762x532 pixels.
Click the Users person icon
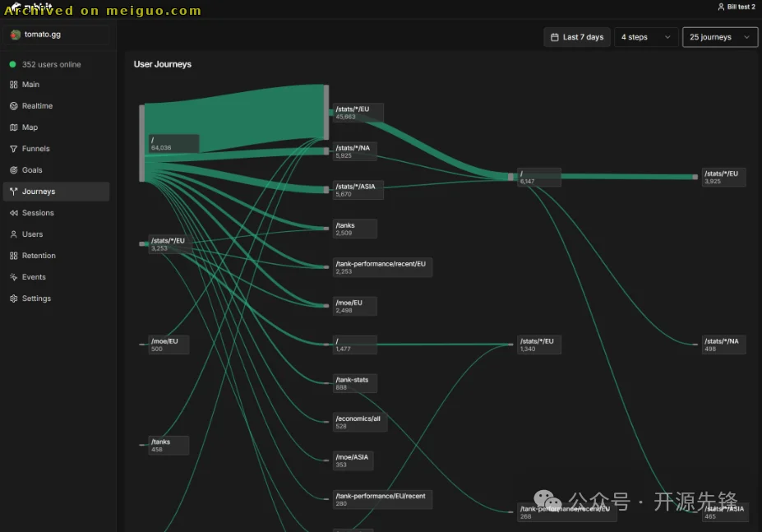click(x=13, y=234)
